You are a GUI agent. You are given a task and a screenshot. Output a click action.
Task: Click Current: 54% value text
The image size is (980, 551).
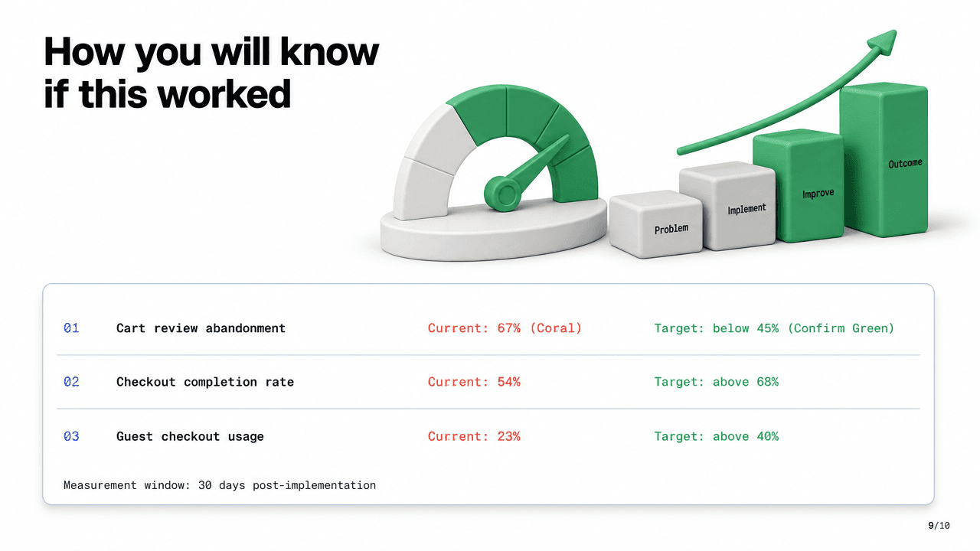coord(474,382)
